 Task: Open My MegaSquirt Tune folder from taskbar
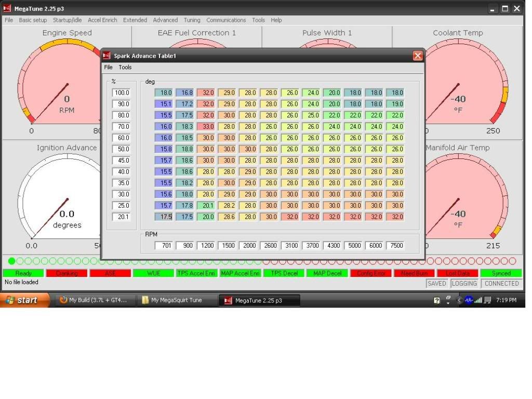click(x=176, y=300)
